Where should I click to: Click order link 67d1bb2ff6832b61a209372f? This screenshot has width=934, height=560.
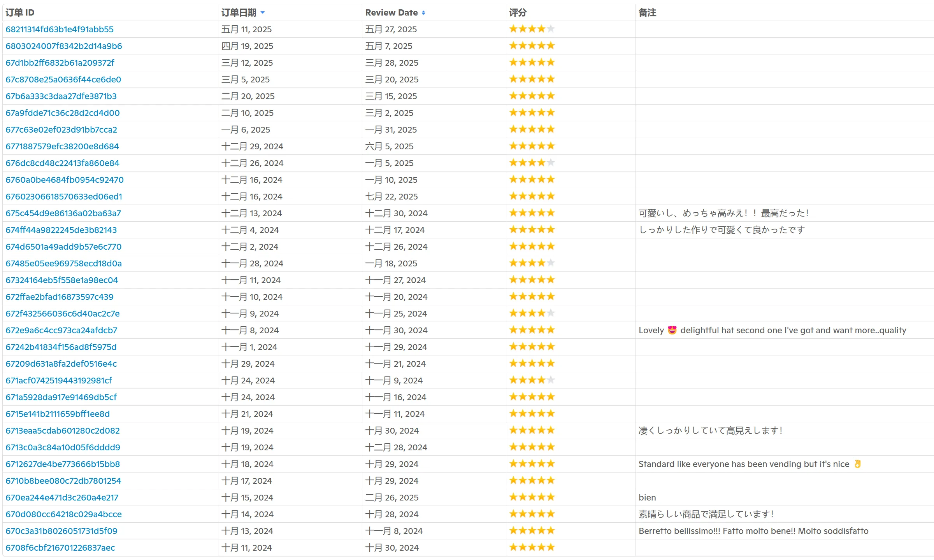60,63
